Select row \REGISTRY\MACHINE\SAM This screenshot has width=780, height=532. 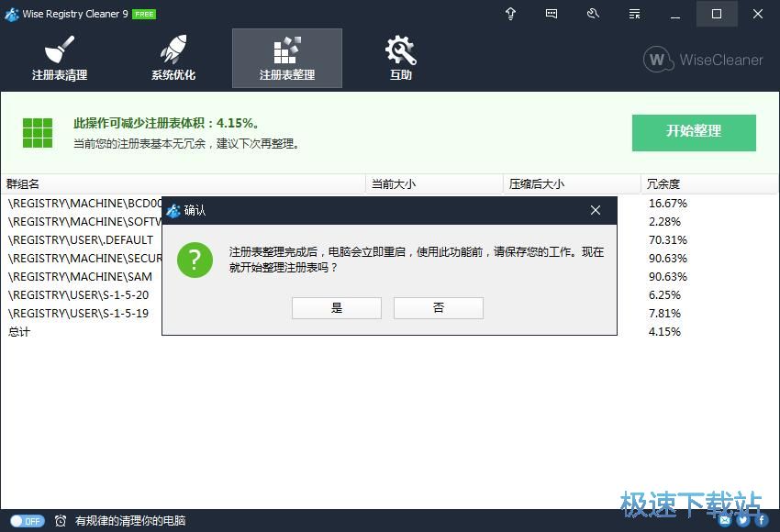coord(80,277)
